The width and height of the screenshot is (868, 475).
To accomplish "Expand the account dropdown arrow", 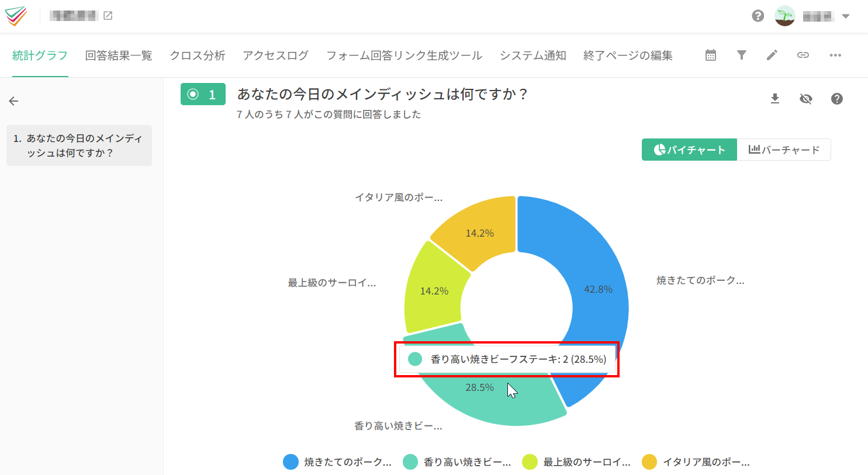I will pyautogui.click(x=846, y=16).
